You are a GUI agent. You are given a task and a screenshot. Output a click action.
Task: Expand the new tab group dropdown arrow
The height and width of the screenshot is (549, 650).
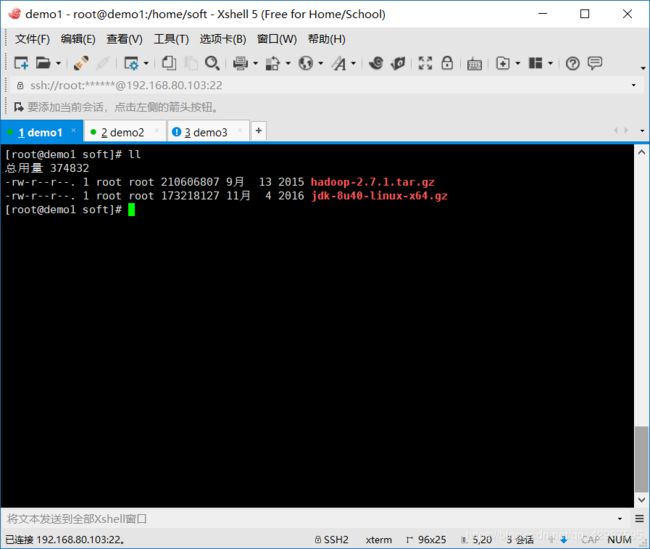[x=517, y=63]
